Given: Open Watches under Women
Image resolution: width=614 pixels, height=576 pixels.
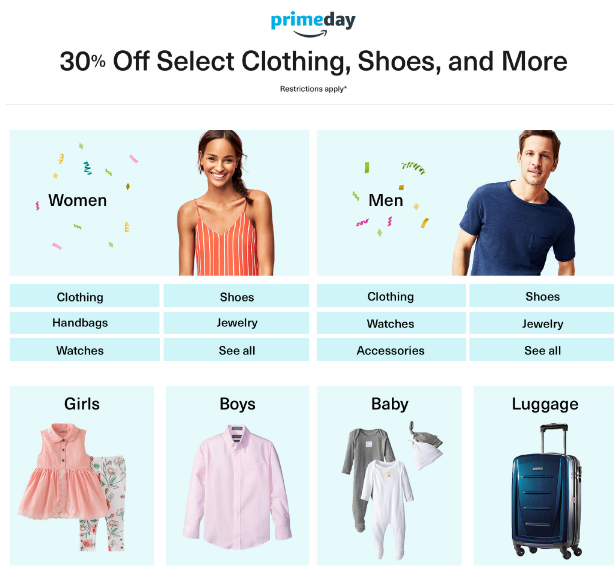Looking at the screenshot, I should pos(85,350).
